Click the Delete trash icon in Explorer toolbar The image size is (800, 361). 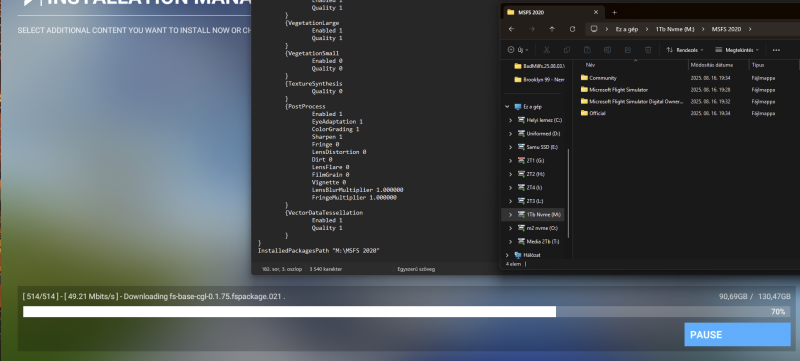tap(648, 50)
